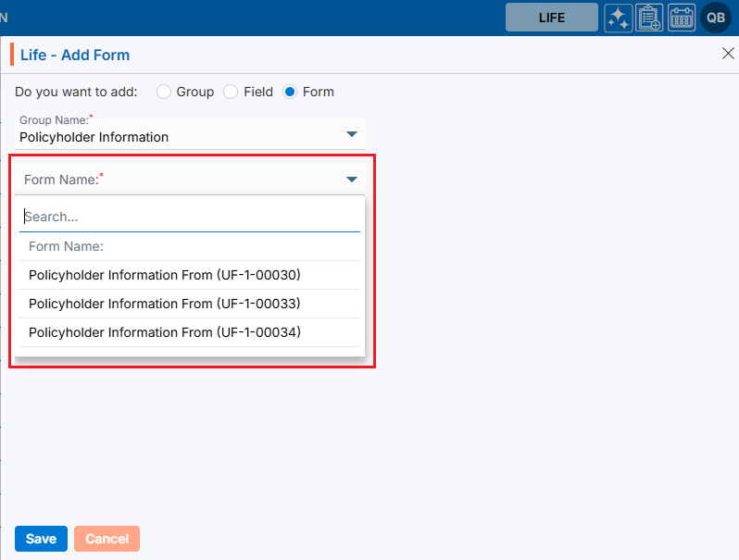739x560 pixels.
Task: Click the Form Name field label
Action: [x=62, y=180]
